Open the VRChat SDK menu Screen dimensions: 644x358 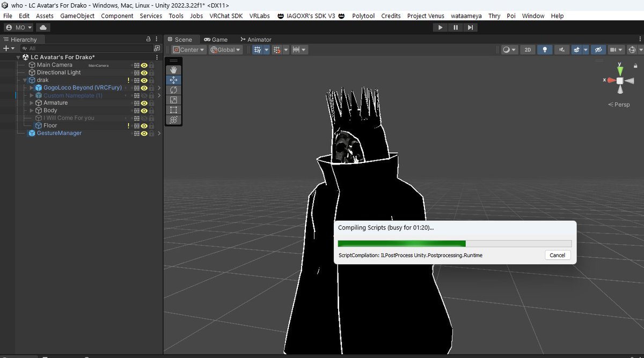point(226,16)
